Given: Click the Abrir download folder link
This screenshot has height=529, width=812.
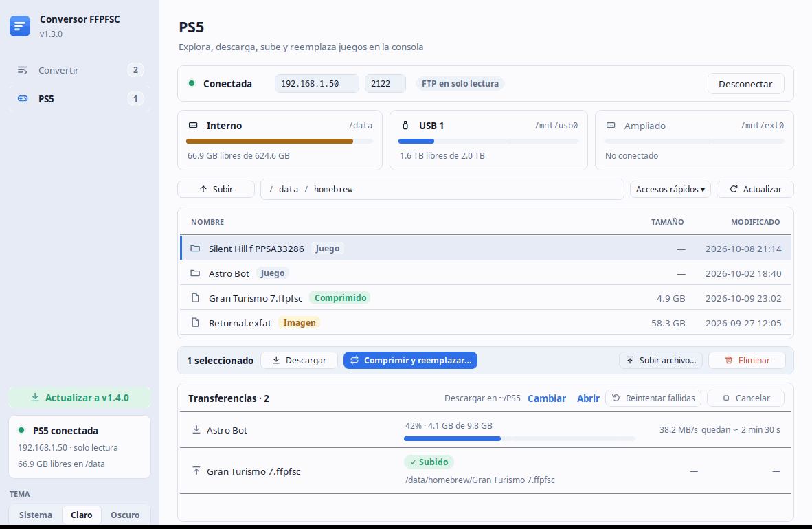Looking at the screenshot, I should coord(588,398).
